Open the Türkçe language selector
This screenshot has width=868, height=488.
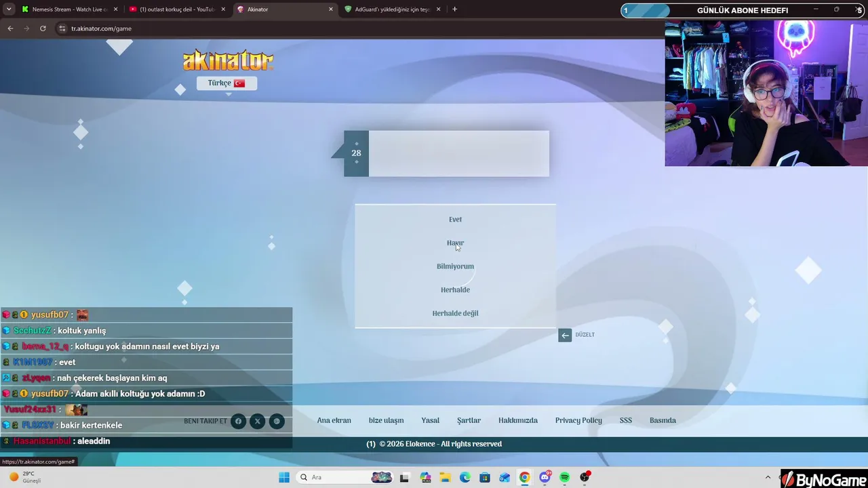(x=226, y=83)
